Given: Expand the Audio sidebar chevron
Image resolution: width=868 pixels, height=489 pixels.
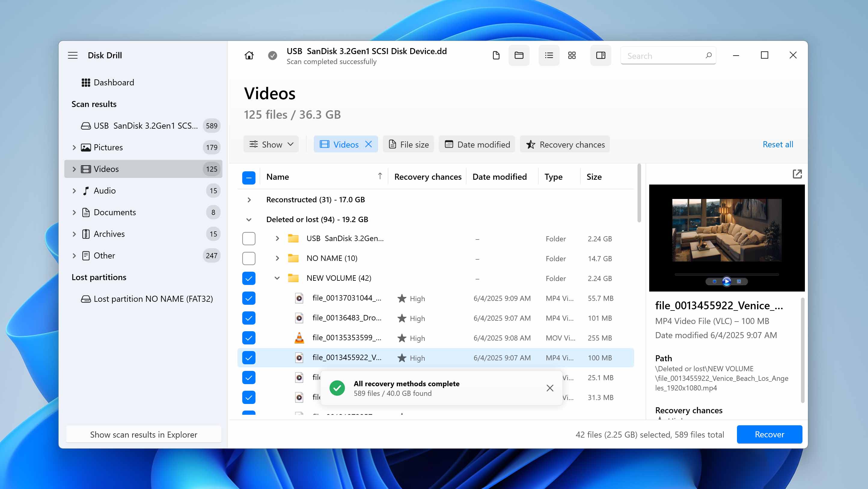Looking at the screenshot, I should [74, 191].
